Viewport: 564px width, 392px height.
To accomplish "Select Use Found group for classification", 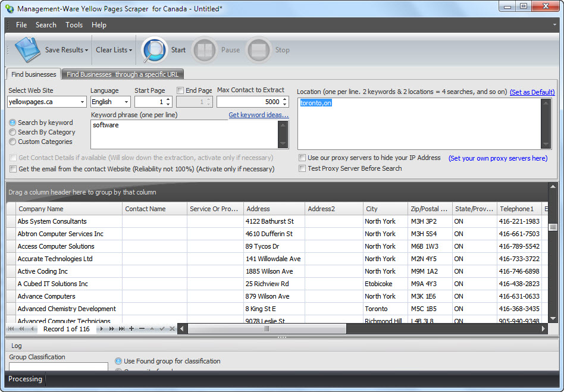I will point(118,361).
